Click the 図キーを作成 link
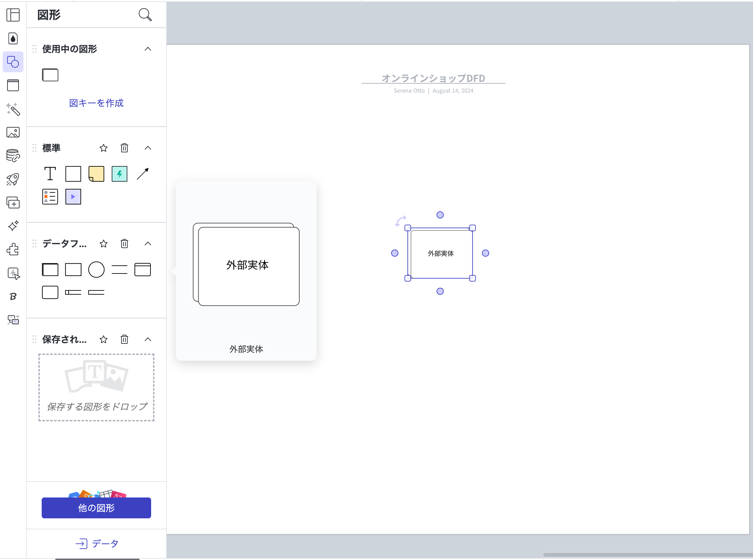 (x=96, y=103)
